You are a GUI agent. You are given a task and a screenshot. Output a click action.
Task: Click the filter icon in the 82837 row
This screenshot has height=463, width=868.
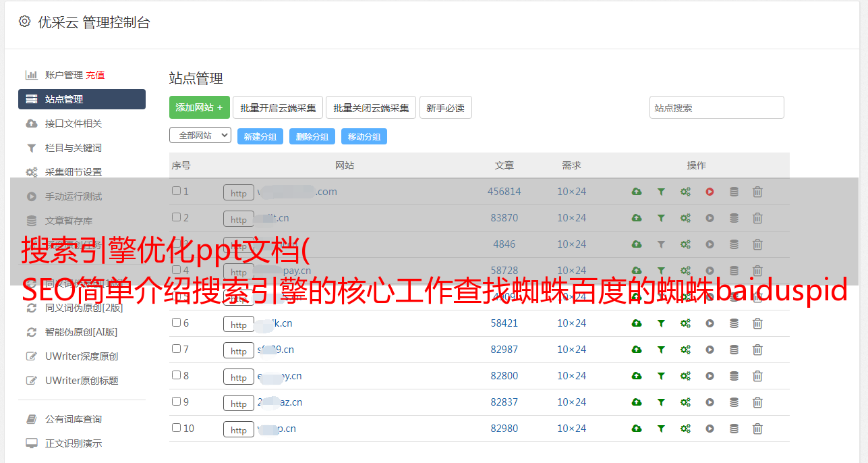point(661,402)
